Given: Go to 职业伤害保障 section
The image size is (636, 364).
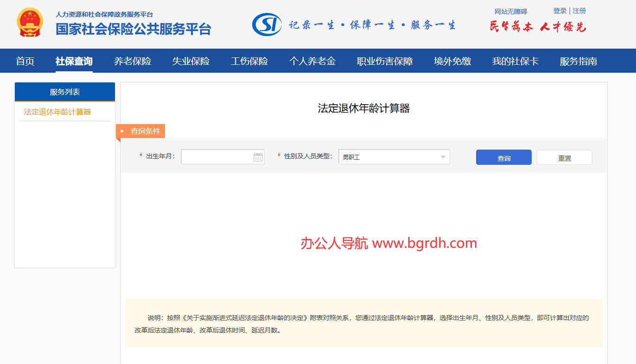Looking at the screenshot, I should tap(384, 61).
